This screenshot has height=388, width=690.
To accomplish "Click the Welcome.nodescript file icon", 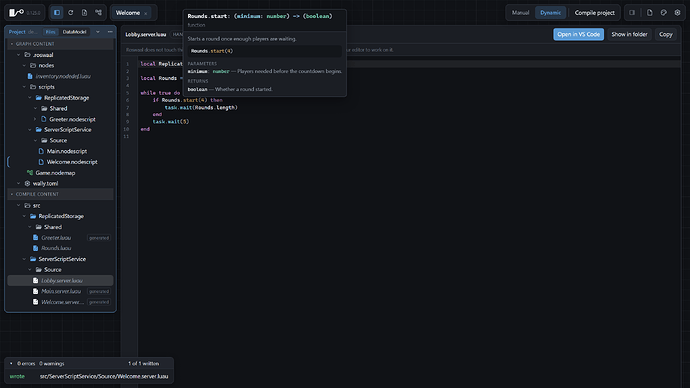I will coord(41,162).
